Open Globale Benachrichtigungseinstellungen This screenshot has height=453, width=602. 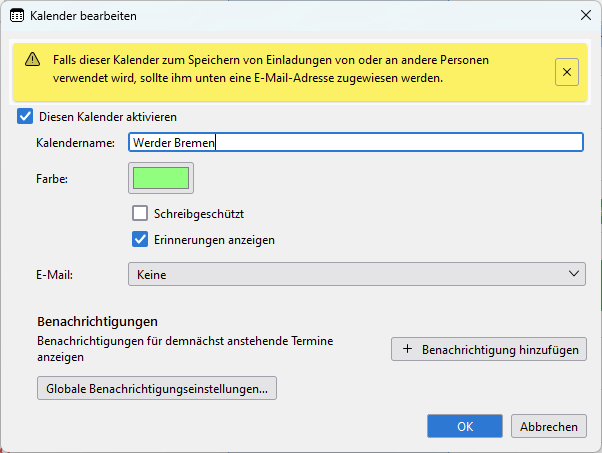(x=156, y=388)
